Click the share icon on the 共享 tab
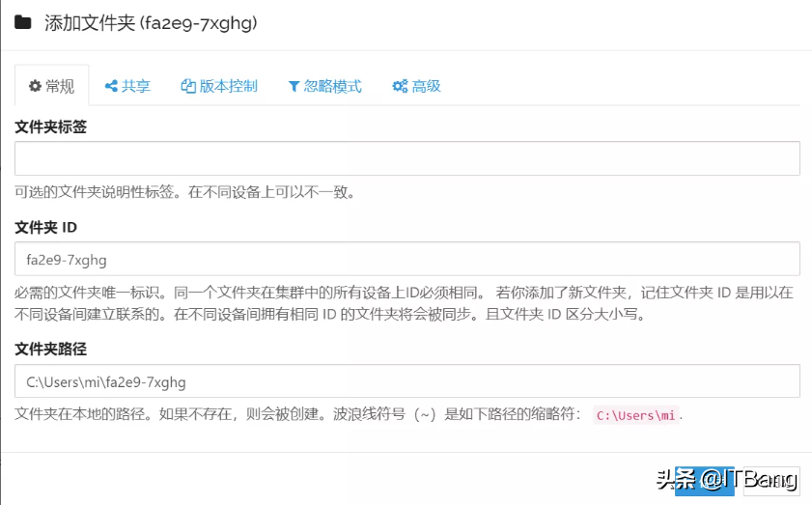The image size is (812, 505). [x=111, y=86]
